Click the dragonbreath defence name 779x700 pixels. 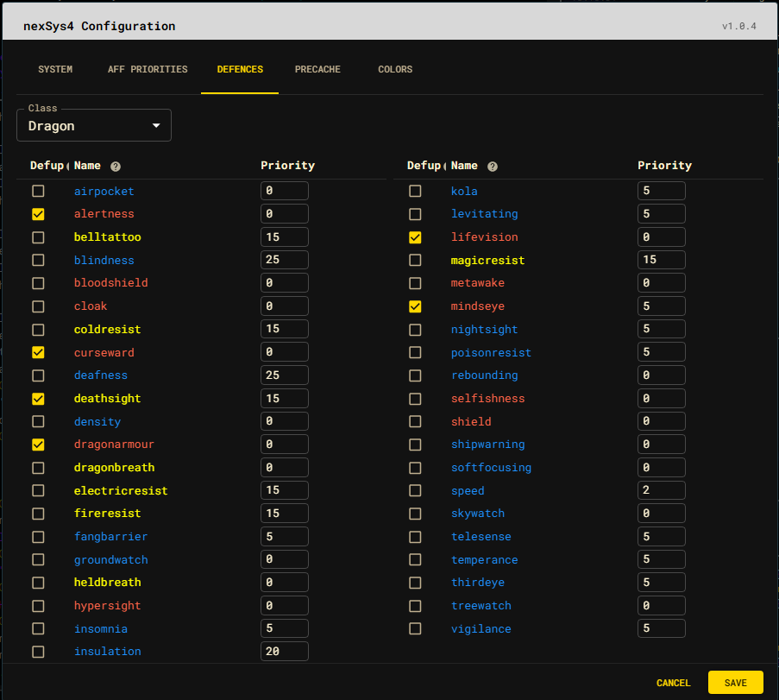[114, 467]
